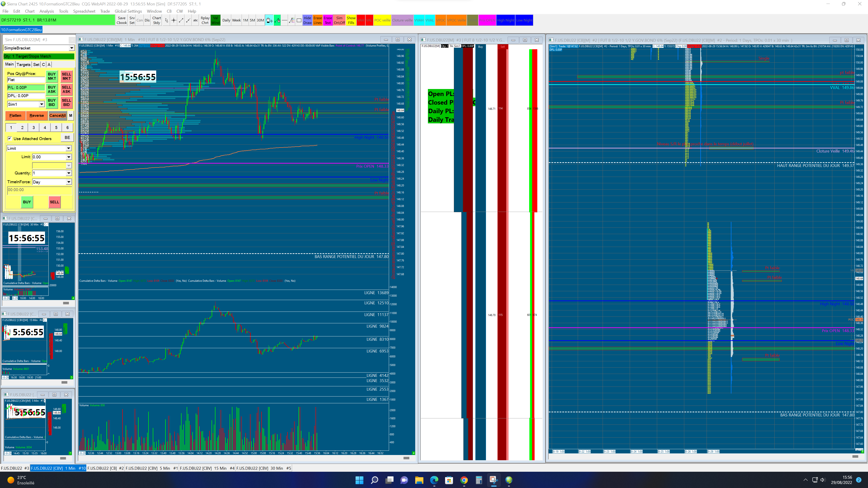Open the SimpleBracket configuration dropdown

tap(71, 48)
